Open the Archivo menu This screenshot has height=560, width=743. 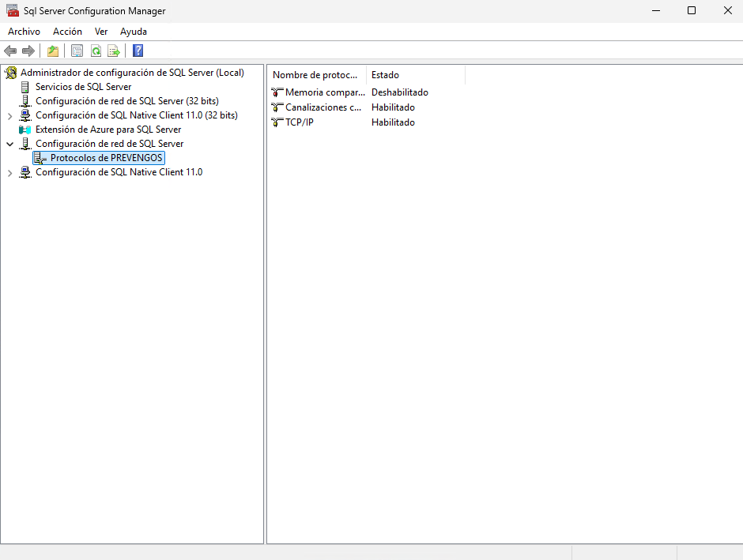[x=25, y=32]
